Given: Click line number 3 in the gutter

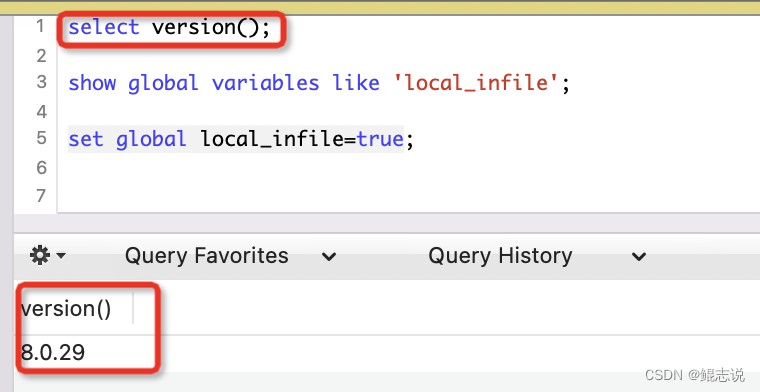Looking at the screenshot, I should coord(41,82).
